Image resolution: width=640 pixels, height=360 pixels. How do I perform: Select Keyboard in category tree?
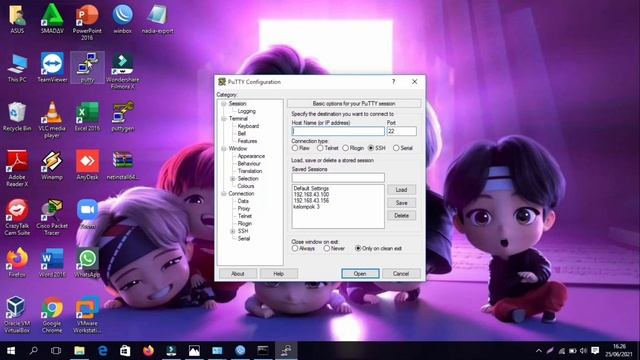tap(248, 126)
